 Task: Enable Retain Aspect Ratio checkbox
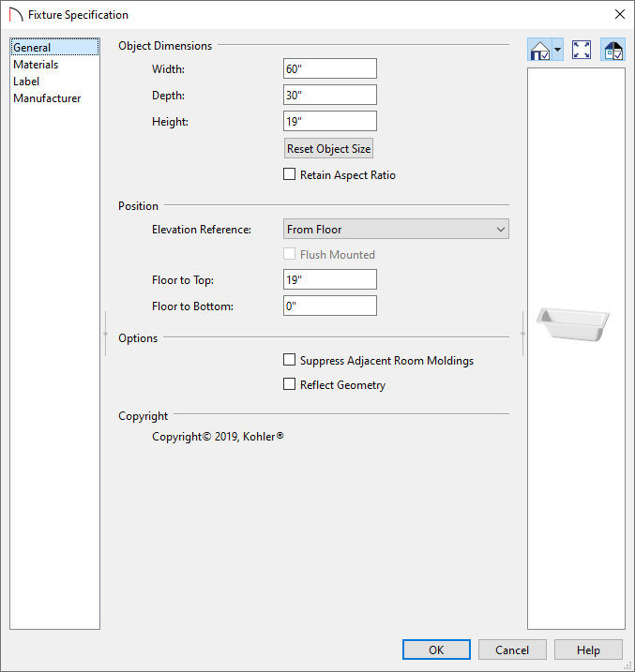[290, 174]
